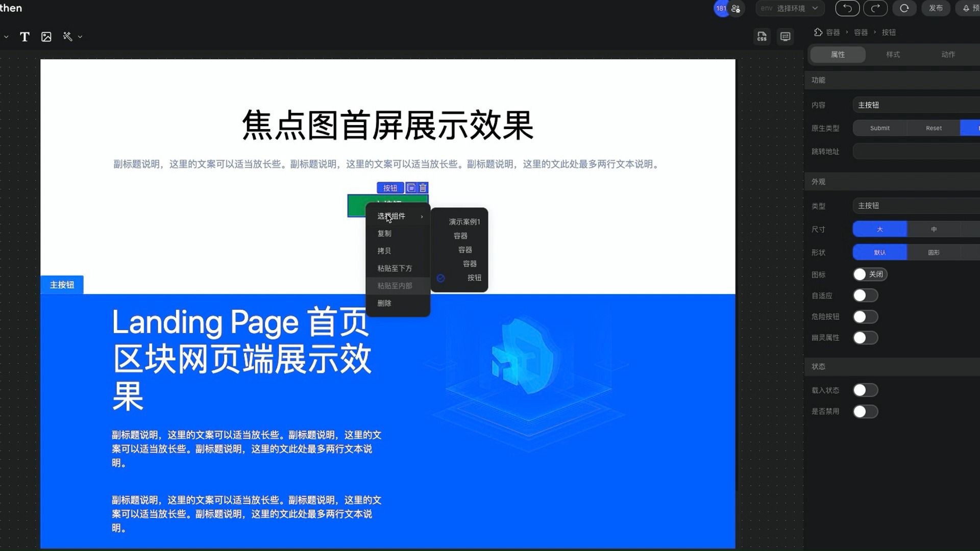Click the code view icon beside CSS
This screenshot has height=551, width=980.
(x=785, y=36)
